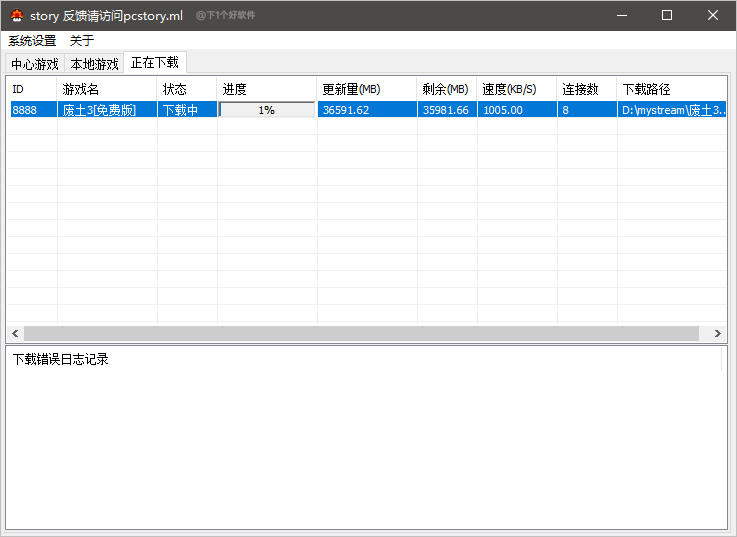This screenshot has height=537, width=737.
Task: Select the 正在下载 tab
Action: [155, 62]
